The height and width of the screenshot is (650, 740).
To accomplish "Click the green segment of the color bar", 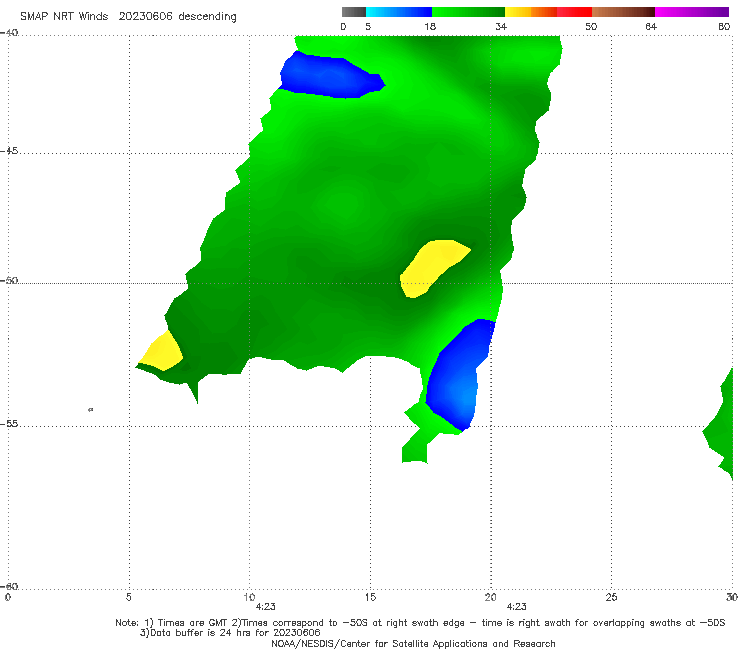I will (x=469, y=12).
